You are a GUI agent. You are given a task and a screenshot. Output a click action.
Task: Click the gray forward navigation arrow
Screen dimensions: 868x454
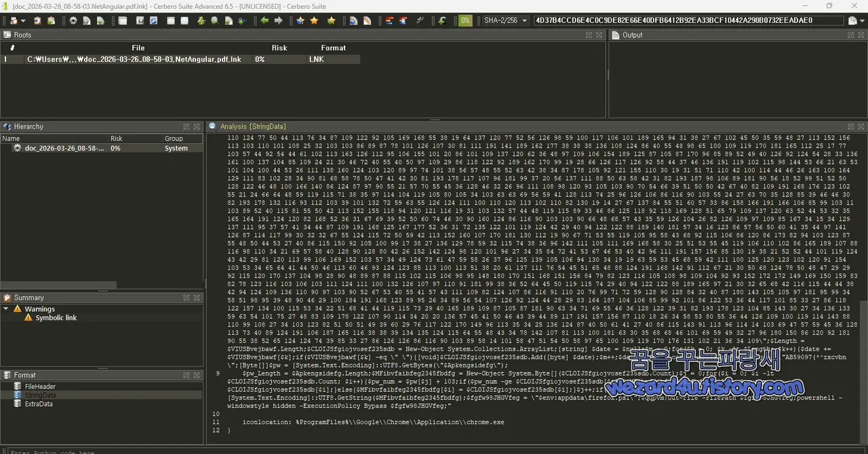pos(278,20)
